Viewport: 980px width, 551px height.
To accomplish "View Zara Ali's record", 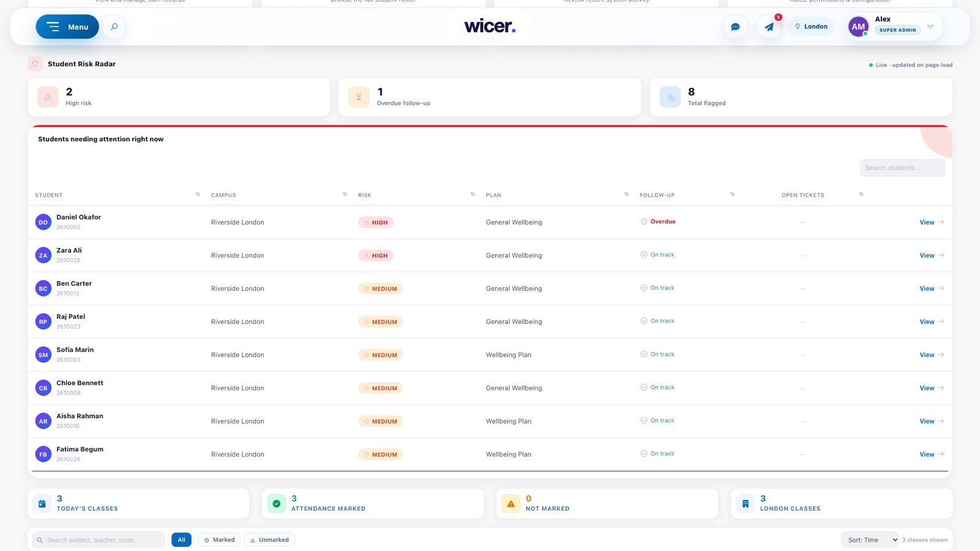I will (932, 255).
